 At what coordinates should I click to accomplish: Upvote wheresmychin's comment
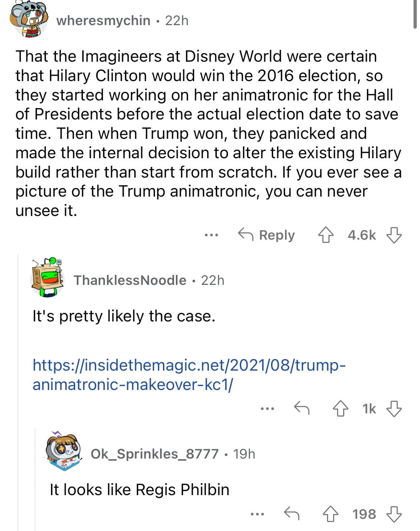(326, 235)
